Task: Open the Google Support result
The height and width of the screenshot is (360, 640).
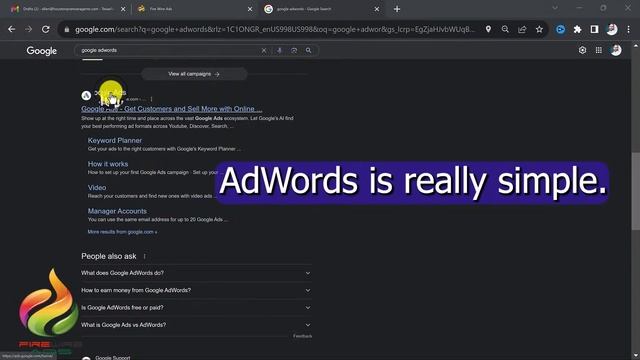Action: (113, 358)
